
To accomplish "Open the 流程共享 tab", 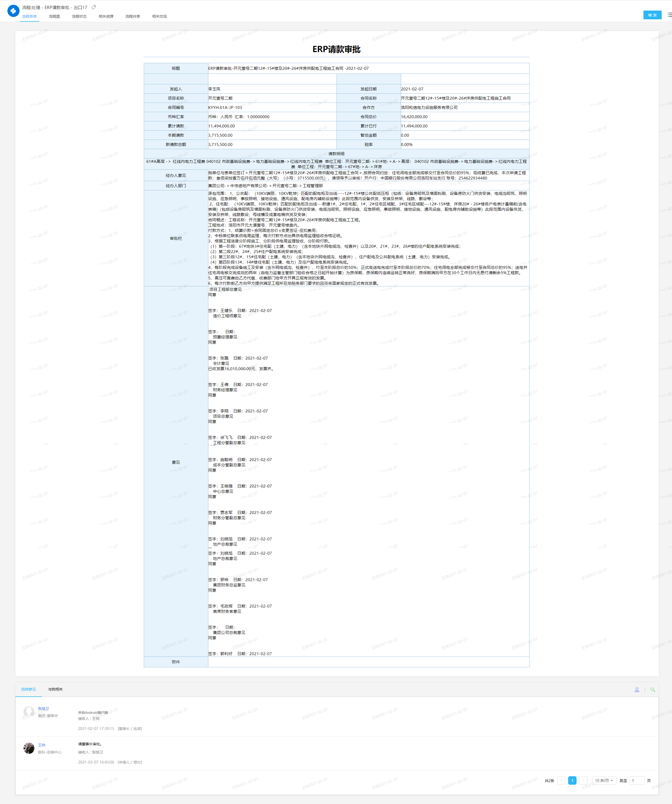I will pyautogui.click(x=133, y=16).
